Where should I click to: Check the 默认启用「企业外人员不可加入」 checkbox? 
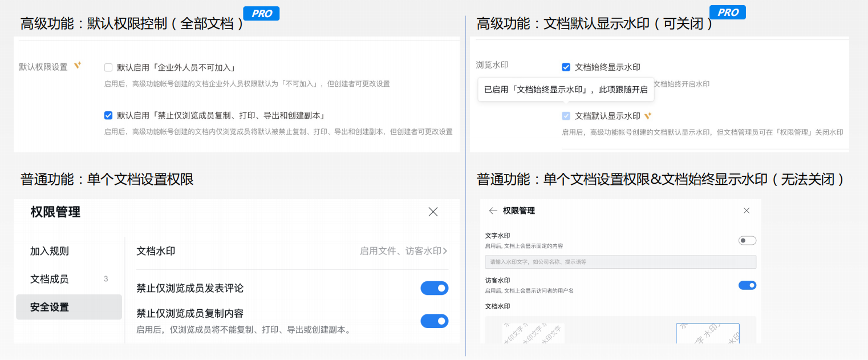coord(108,67)
